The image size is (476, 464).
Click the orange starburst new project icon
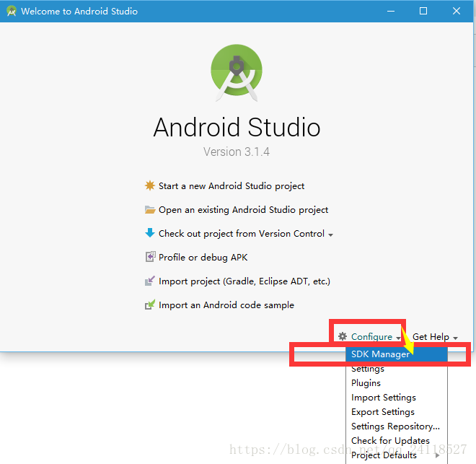coord(150,185)
